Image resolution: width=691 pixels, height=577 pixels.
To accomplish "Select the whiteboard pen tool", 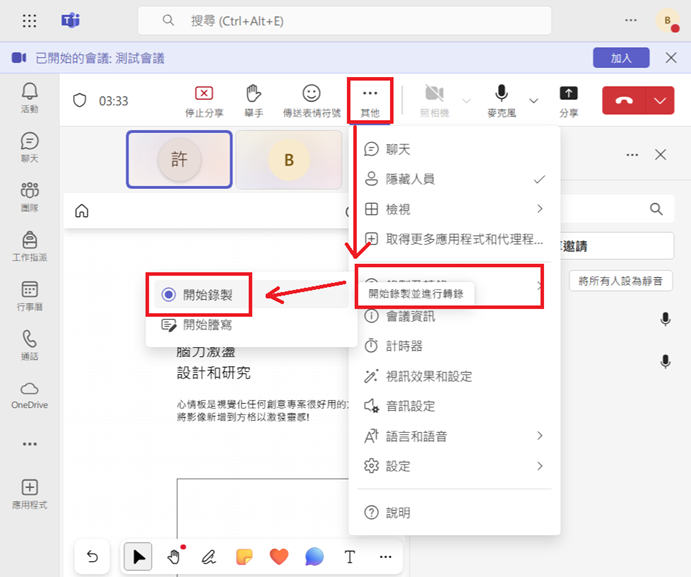I will point(209,557).
